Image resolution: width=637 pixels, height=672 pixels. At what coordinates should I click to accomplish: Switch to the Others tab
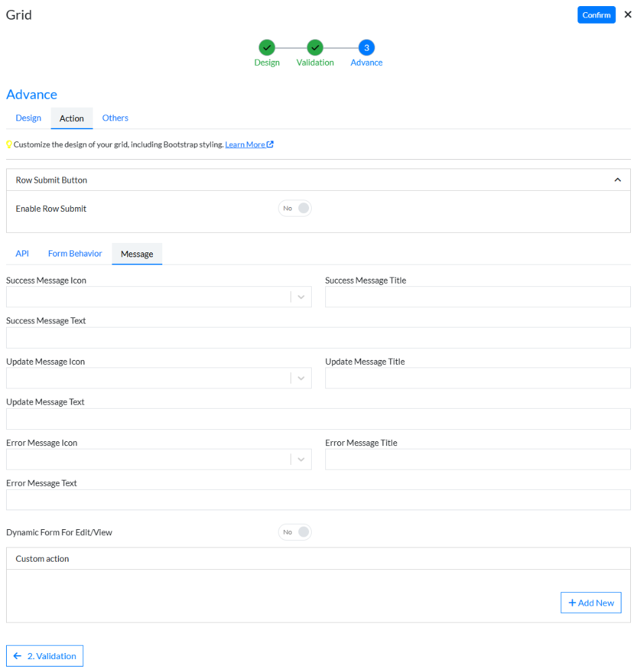coord(115,117)
